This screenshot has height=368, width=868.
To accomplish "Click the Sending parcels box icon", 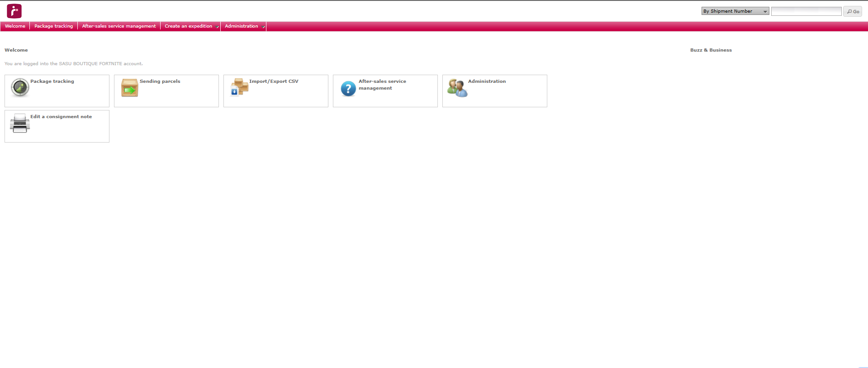I will (x=129, y=88).
